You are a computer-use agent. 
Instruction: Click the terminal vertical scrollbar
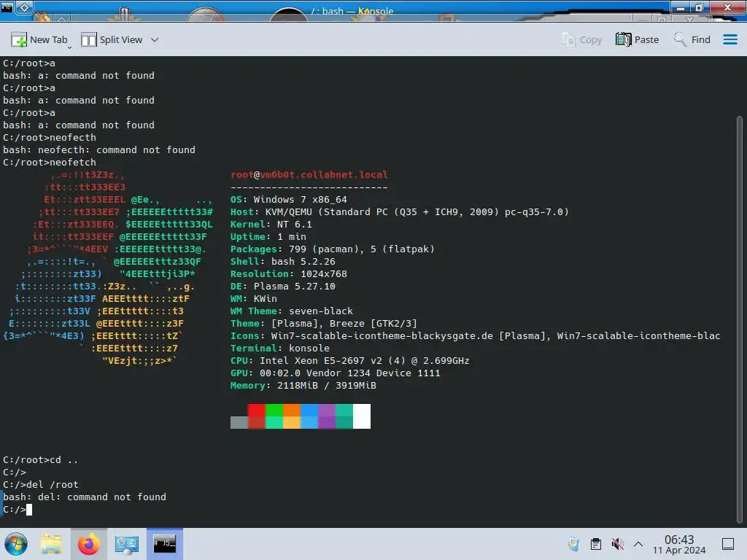(x=740, y=319)
